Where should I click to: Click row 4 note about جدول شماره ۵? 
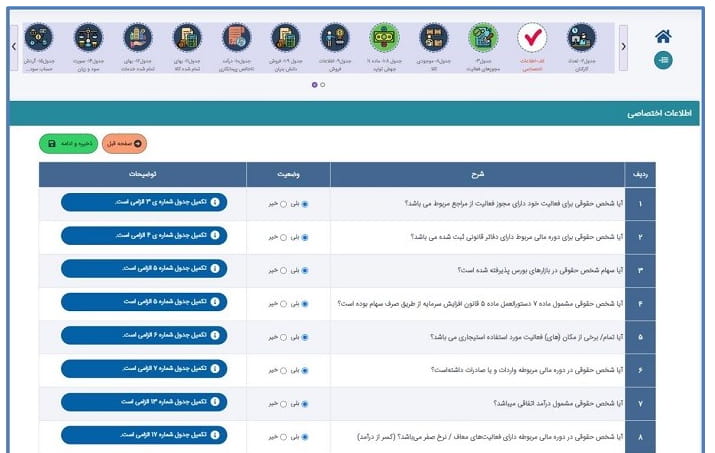pos(144,302)
